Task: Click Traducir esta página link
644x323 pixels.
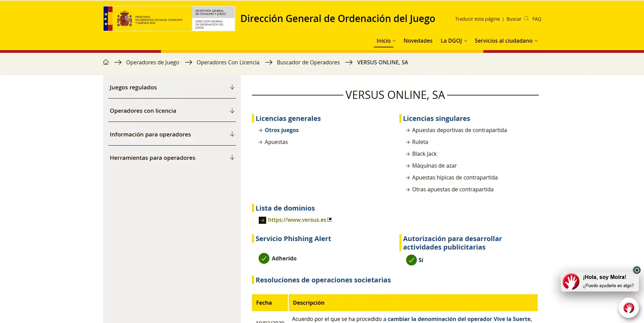Action: 477,19
